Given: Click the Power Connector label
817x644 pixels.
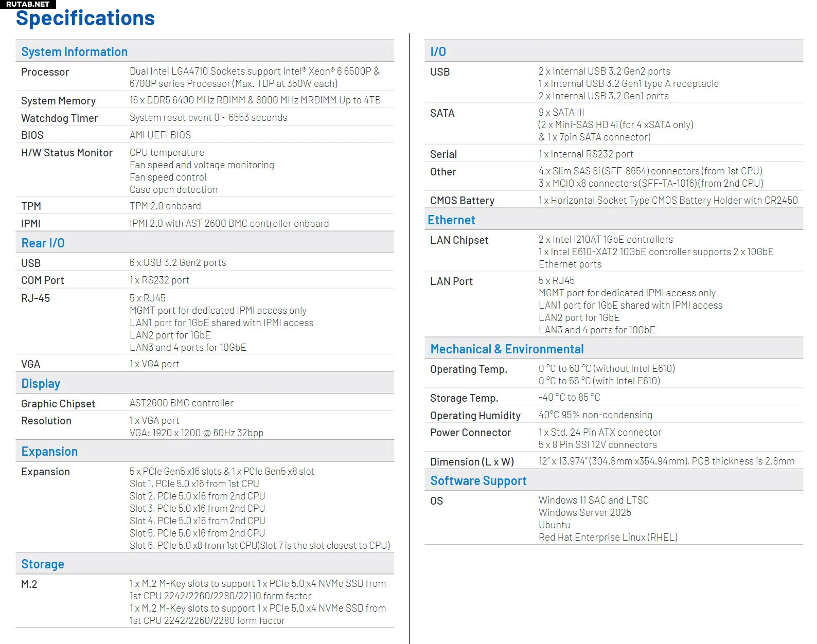Looking at the screenshot, I should click(x=470, y=433).
